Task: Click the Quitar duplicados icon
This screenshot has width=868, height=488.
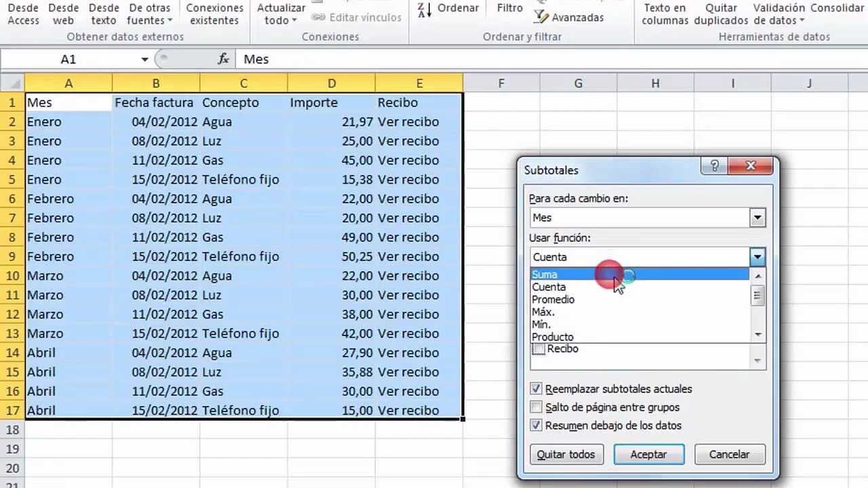Action: coord(720,14)
